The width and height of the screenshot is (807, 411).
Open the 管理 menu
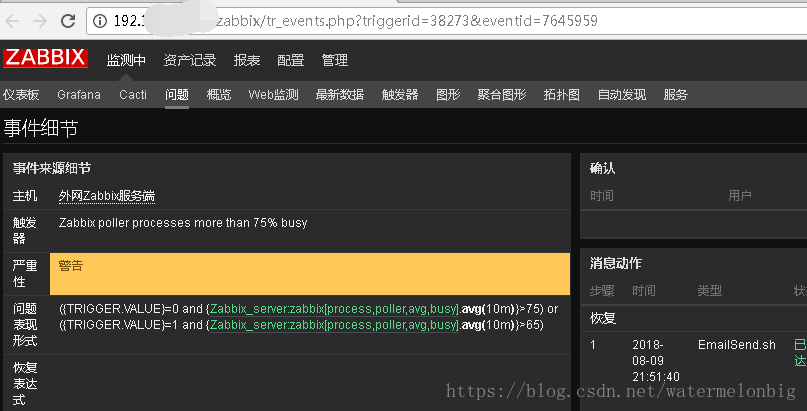[334, 60]
